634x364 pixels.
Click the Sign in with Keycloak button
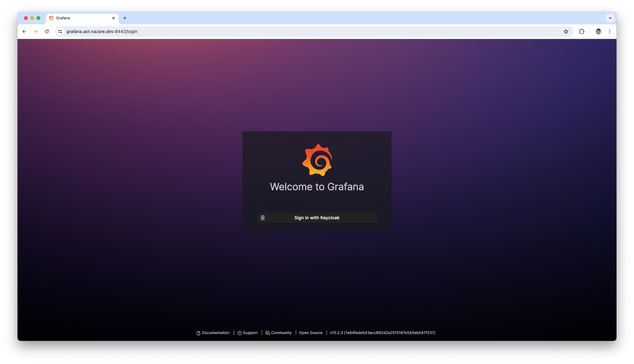317,218
